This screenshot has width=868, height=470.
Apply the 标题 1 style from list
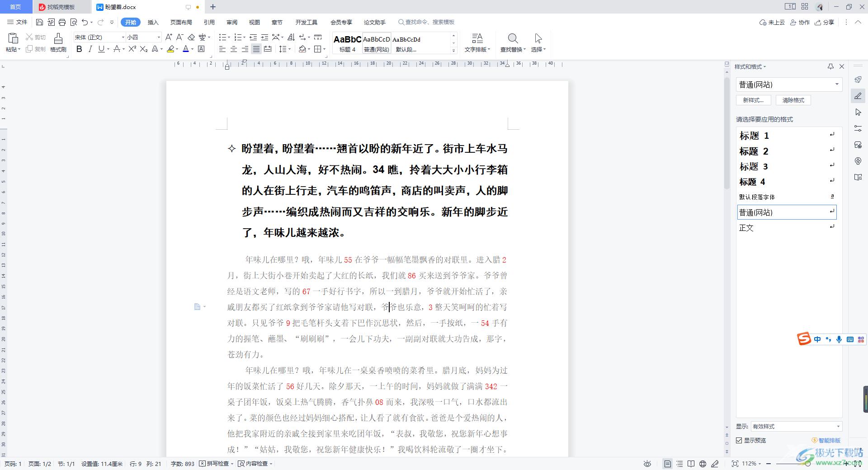coord(787,136)
